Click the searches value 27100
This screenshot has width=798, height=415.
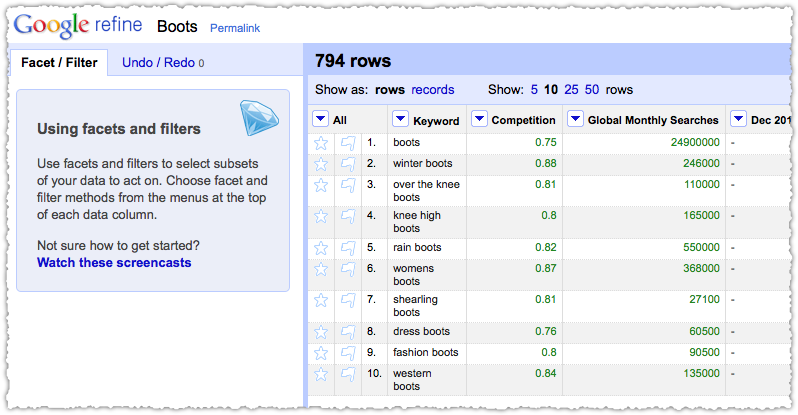pos(704,299)
